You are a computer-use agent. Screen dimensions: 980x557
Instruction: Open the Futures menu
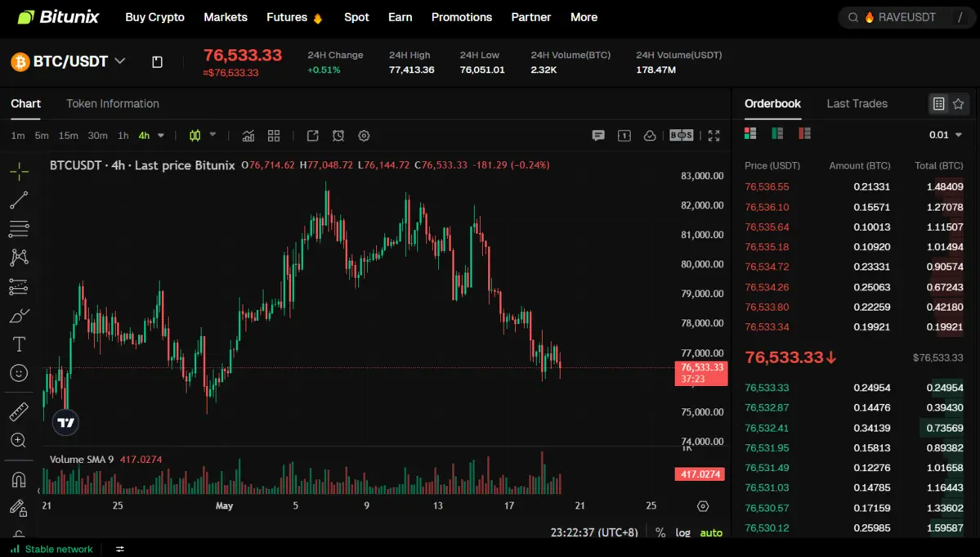coord(294,17)
